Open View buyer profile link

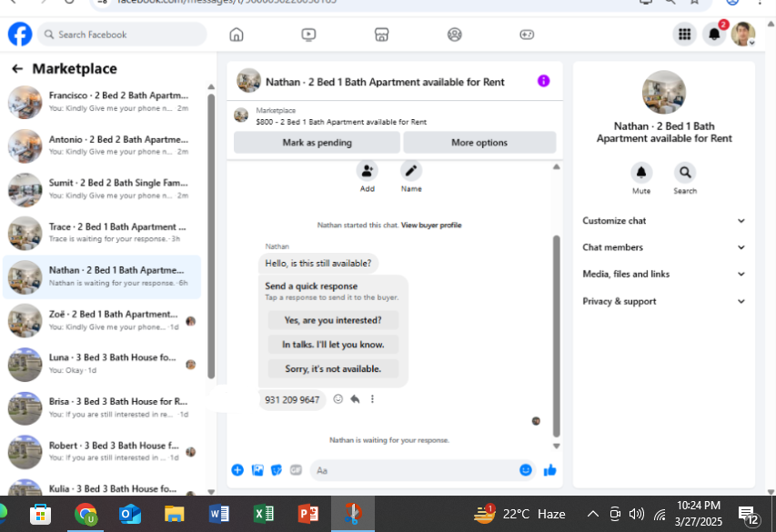click(431, 226)
